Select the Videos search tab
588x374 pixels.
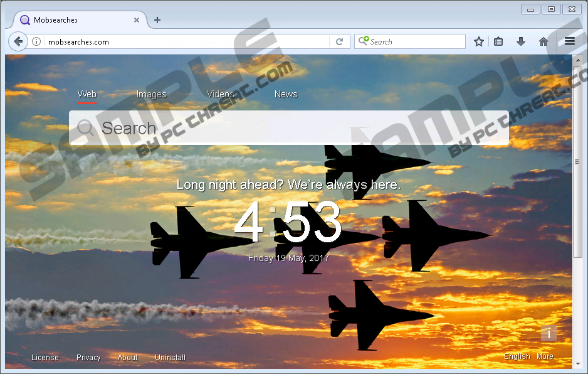220,94
